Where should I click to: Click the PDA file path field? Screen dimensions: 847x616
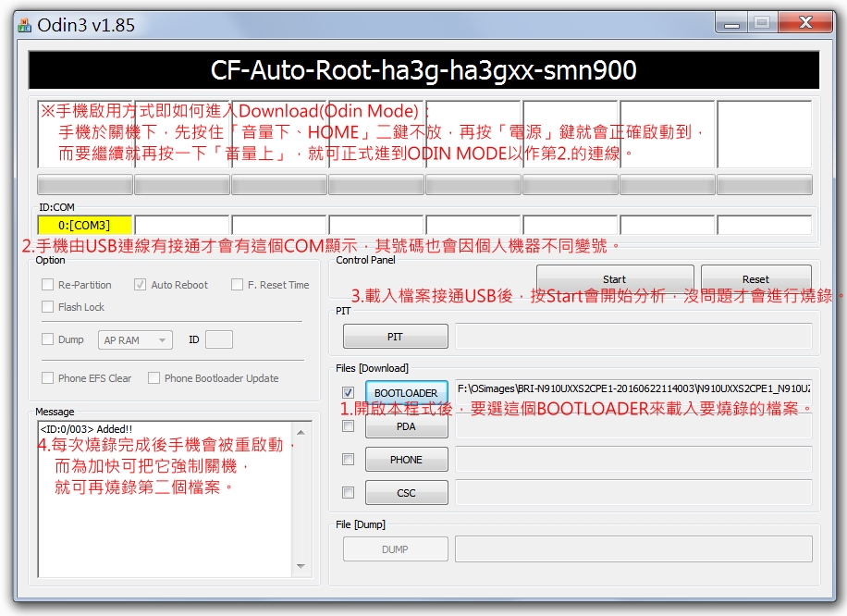(633, 426)
